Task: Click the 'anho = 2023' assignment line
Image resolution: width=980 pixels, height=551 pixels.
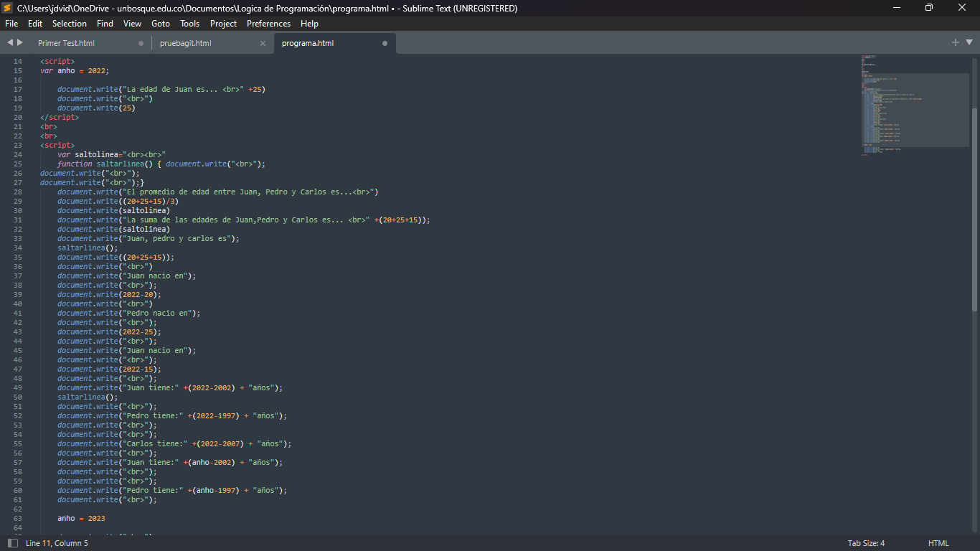Action: pyautogui.click(x=81, y=519)
